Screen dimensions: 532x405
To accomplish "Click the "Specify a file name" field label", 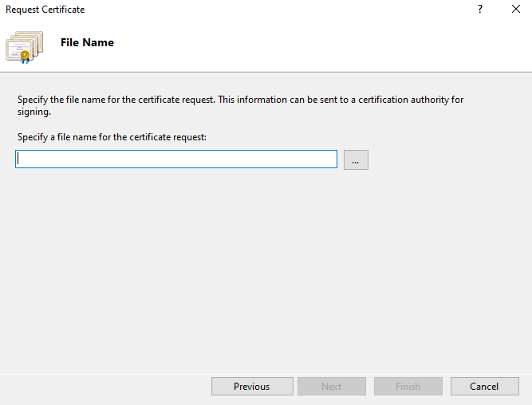I will (x=112, y=137).
